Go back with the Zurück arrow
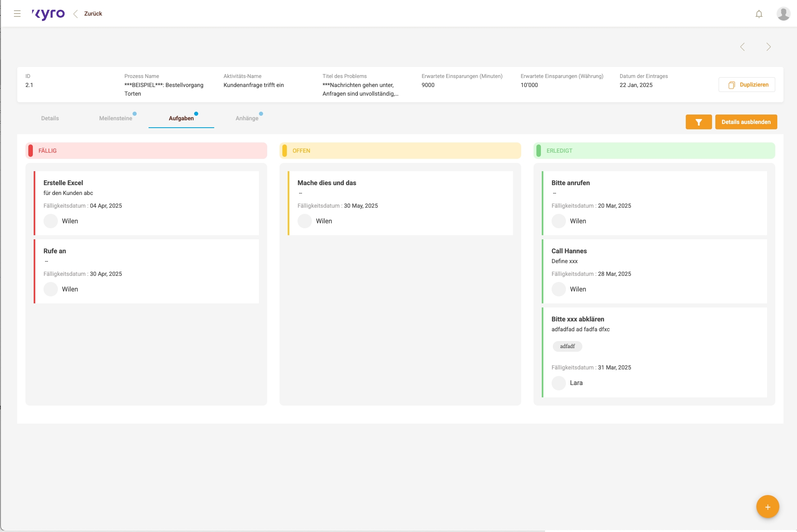This screenshot has height=532, width=797. pyautogui.click(x=76, y=14)
